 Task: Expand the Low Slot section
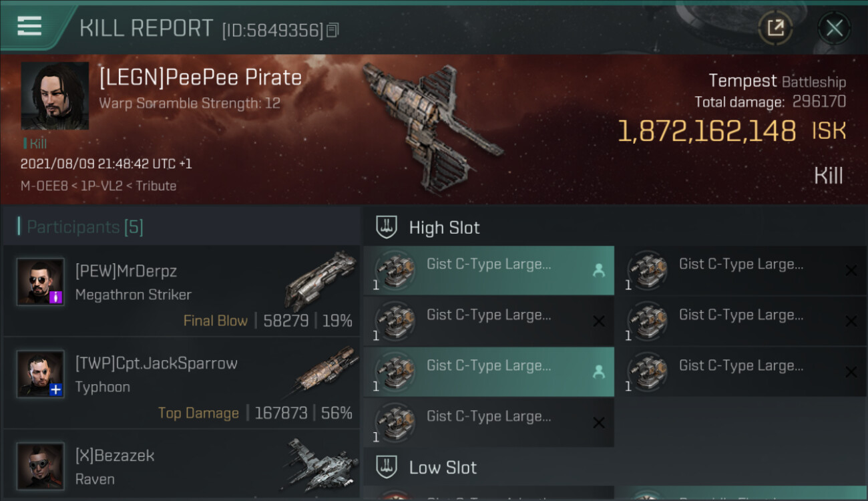[443, 468]
